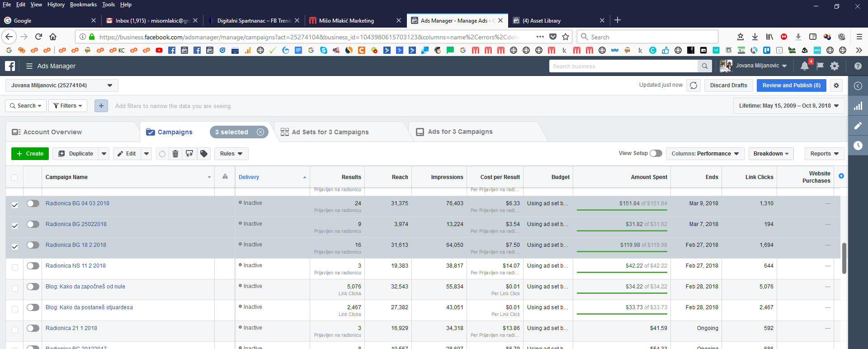
Task: Expand the Duplicate options arrow
Action: click(104, 154)
